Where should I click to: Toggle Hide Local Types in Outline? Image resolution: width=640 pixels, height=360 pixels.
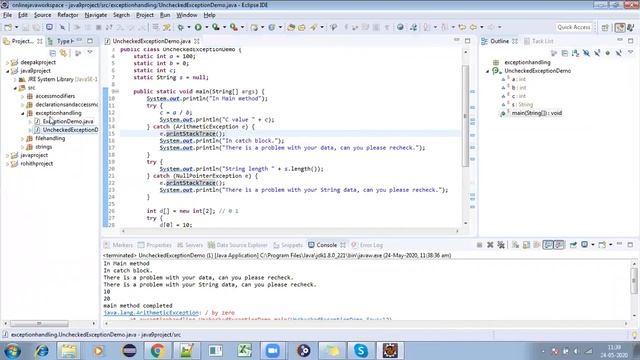(619, 53)
